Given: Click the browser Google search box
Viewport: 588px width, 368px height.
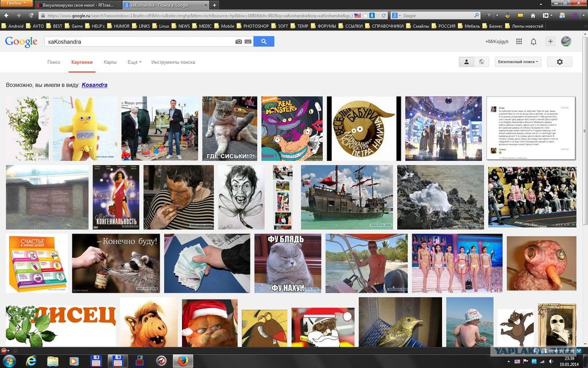Looking at the screenshot, I should click(x=435, y=16).
